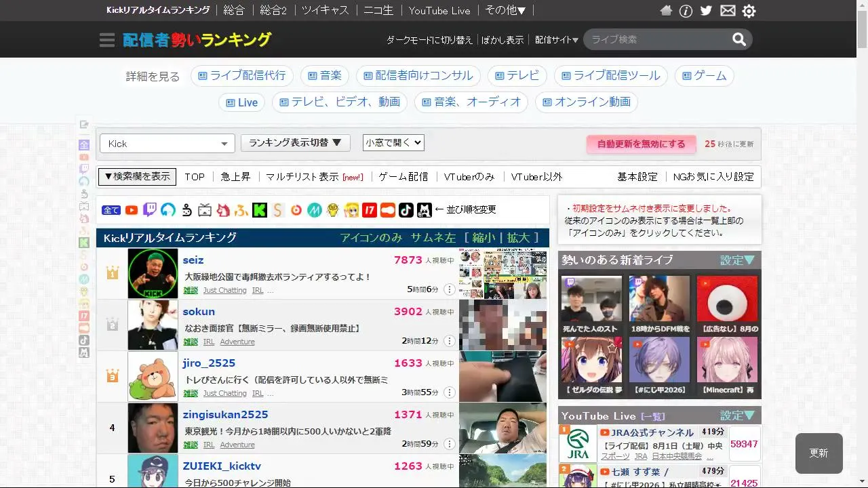This screenshot has width=868, height=488.
Task: Open the Kick site selector dropdown
Action: click(x=167, y=144)
